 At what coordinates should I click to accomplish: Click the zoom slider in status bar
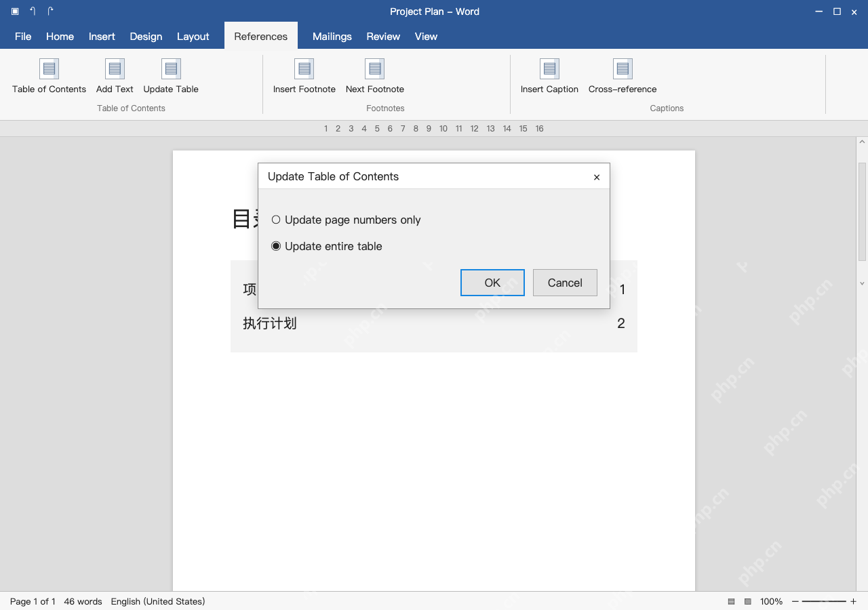tap(824, 602)
